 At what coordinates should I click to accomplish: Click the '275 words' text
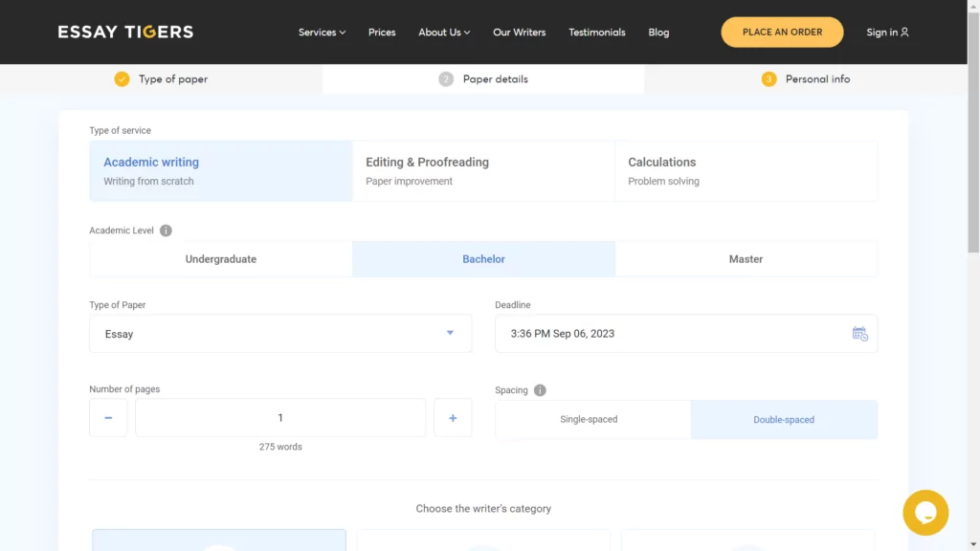click(280, 447)
